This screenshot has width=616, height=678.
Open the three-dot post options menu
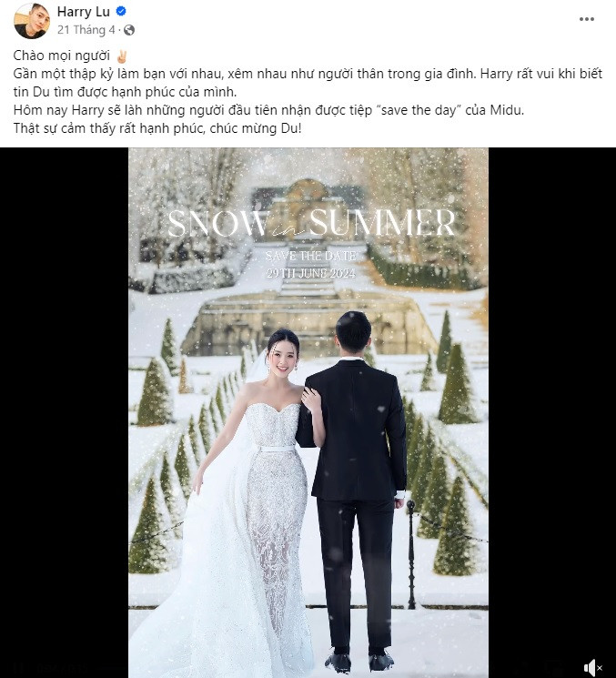tap(587, 19)
